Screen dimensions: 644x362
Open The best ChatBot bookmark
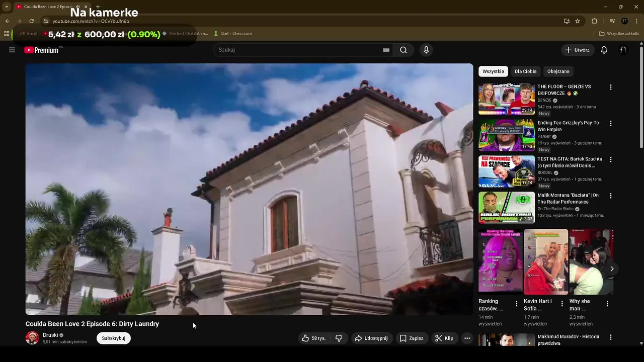point(185,34)
